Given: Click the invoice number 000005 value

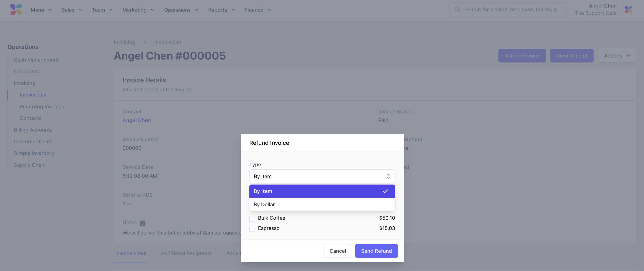Looking at the screenshot, I should point(132,148).
